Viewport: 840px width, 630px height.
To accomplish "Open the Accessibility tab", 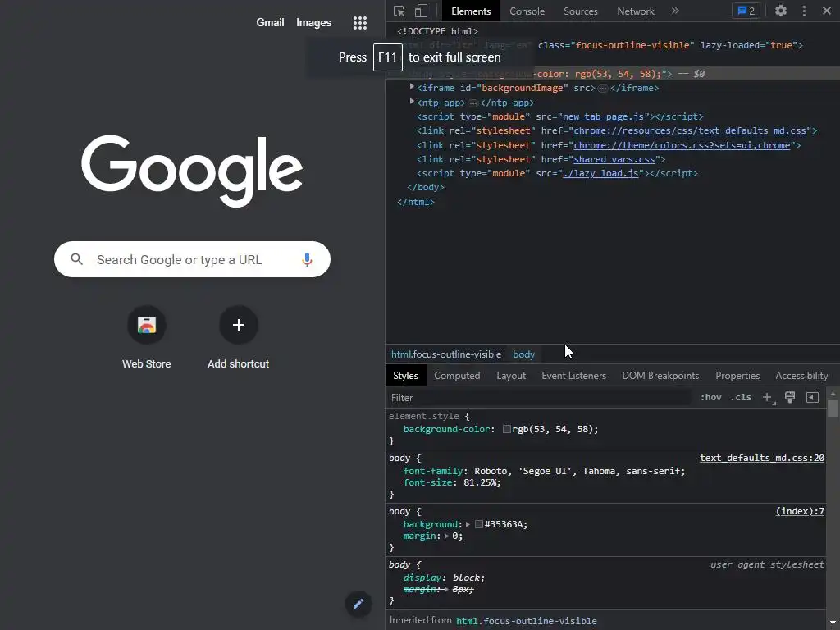I will [801, 376].
